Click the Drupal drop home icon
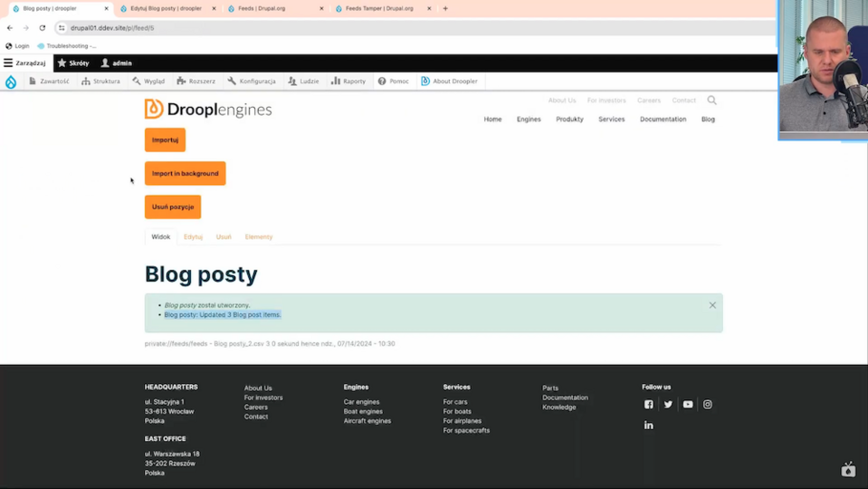 click(11, 82)
